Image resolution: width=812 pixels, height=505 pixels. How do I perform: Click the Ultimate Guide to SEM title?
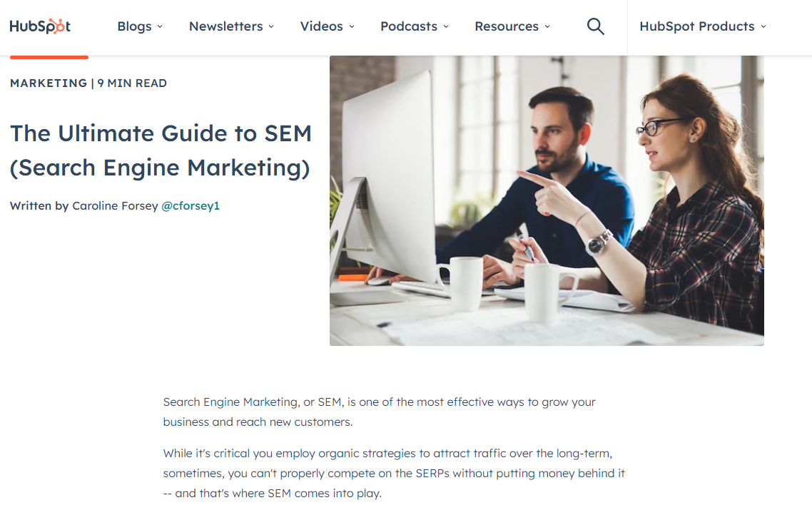pos(161,151)
